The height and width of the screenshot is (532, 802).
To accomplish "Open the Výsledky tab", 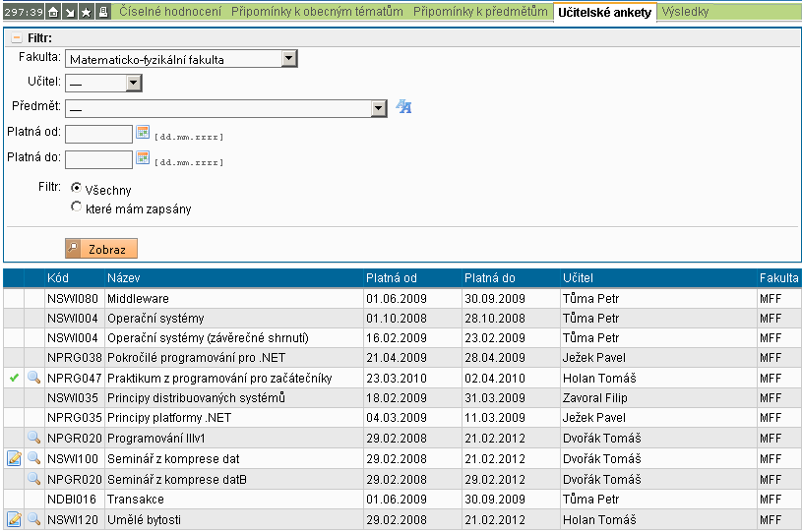I will click(685, 13).
